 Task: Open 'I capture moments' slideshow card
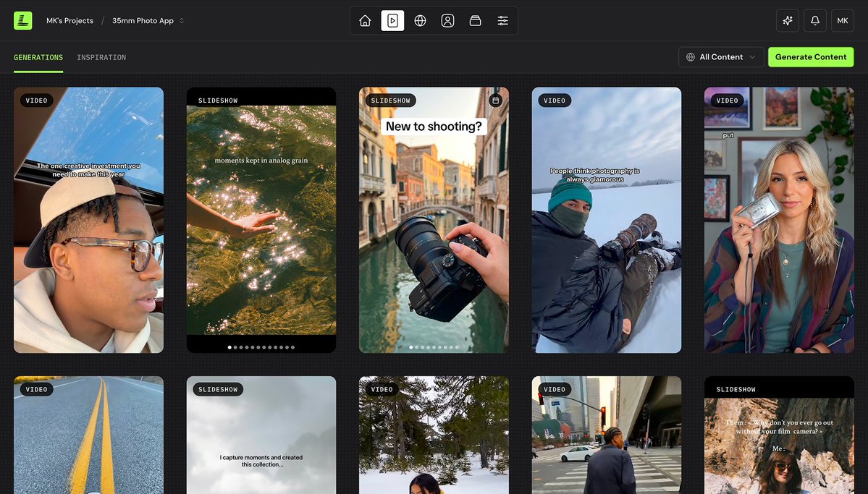click(261, 435)
